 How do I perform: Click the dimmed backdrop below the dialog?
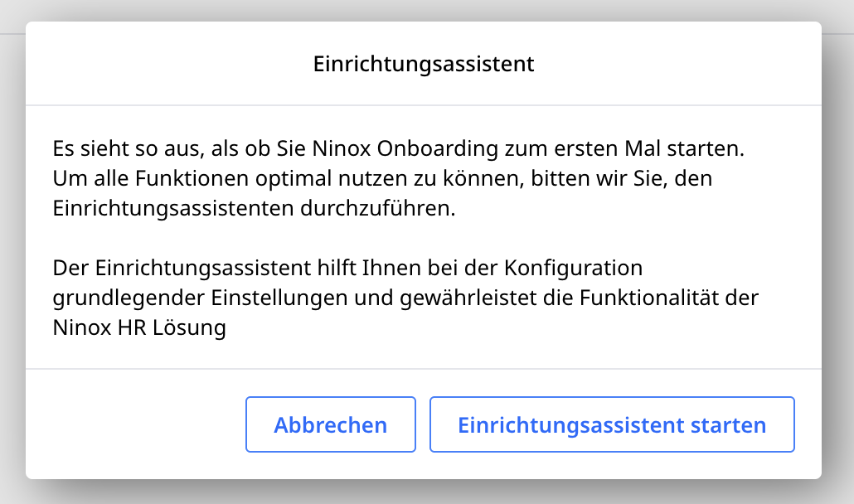point(427,492)
